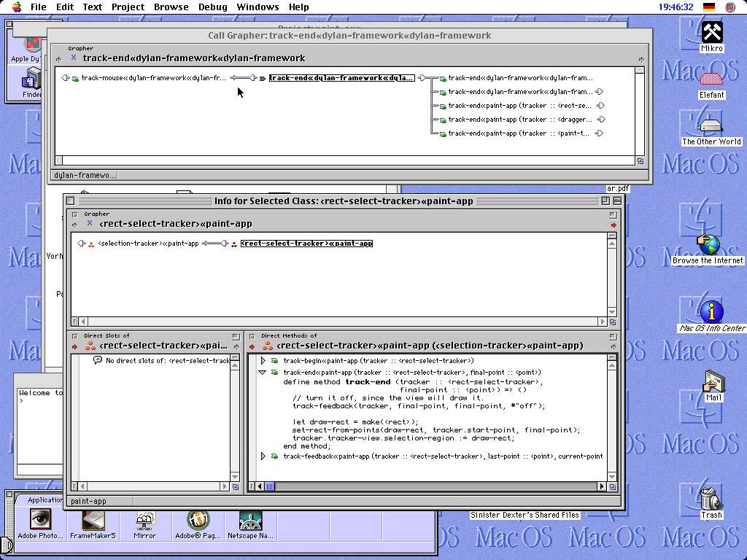This screenshot has width=747, height=560.
Task: Click the paint-app status label at window bottom
Action: point(88,501)
